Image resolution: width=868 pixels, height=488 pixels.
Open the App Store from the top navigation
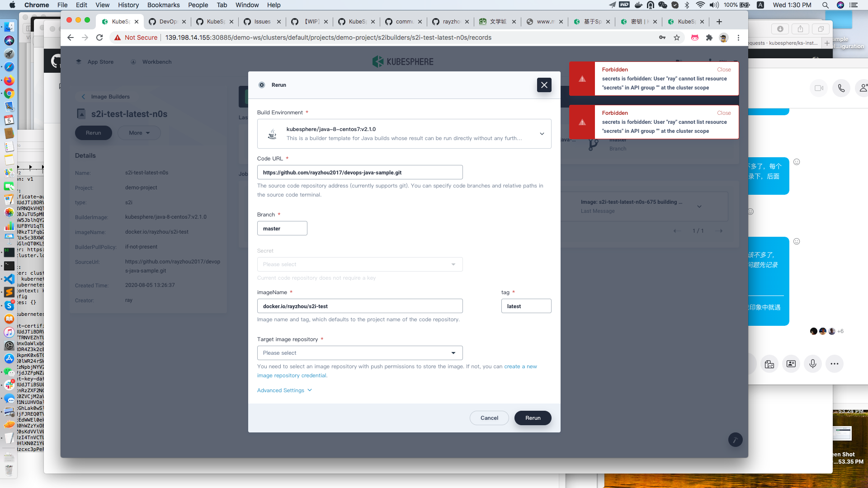tap(94, 61)
